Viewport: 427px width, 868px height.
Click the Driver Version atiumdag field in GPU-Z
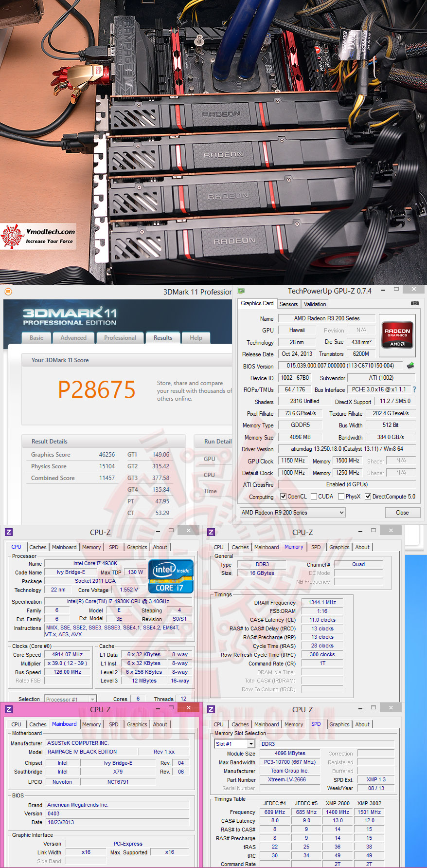(x=347, y=449)
